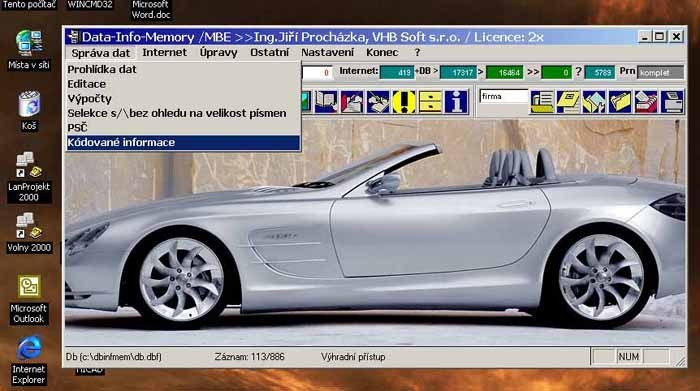Click the list document icon beside firma
Image resolution: width=700 pixels, height=391 pixels.
(x=542, y=102)
